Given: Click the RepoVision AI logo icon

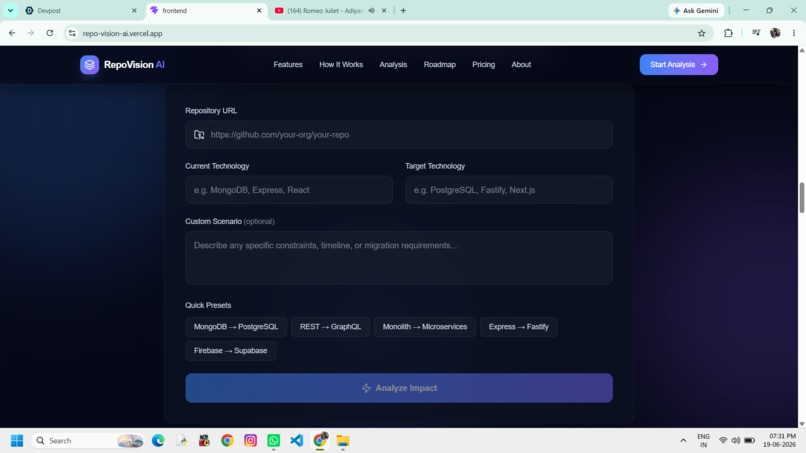Looking at the screenshot, I should point(89,65).
